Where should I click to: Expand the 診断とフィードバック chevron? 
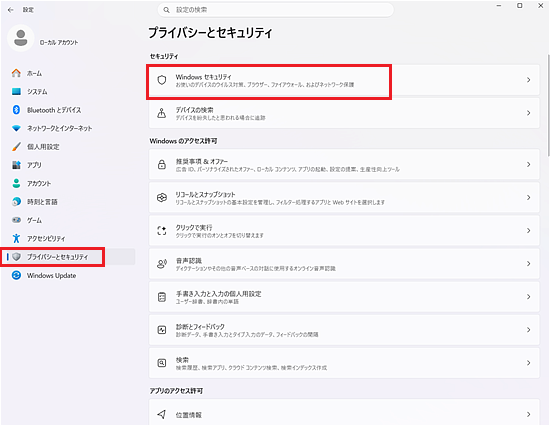tap(529, 330)
